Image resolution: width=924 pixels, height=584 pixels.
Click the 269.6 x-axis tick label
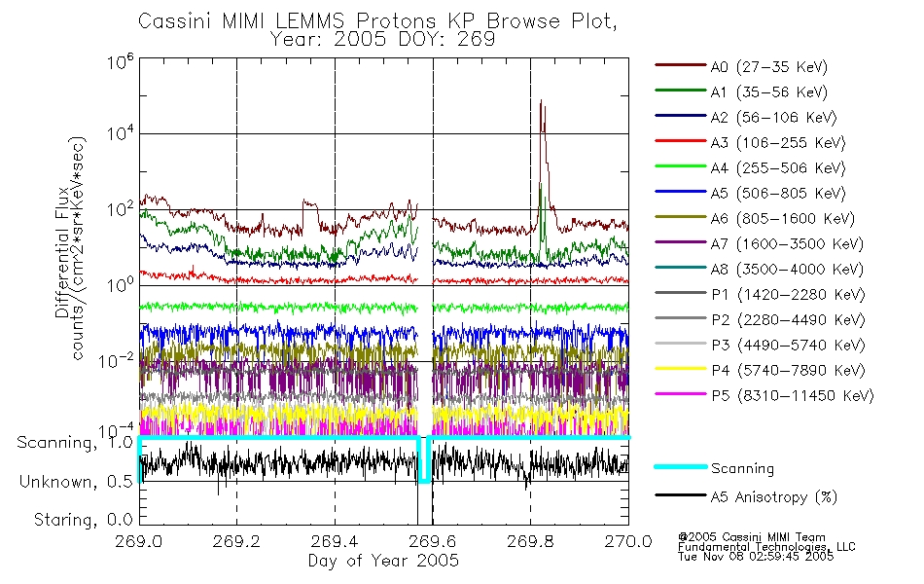coord(433,541)
